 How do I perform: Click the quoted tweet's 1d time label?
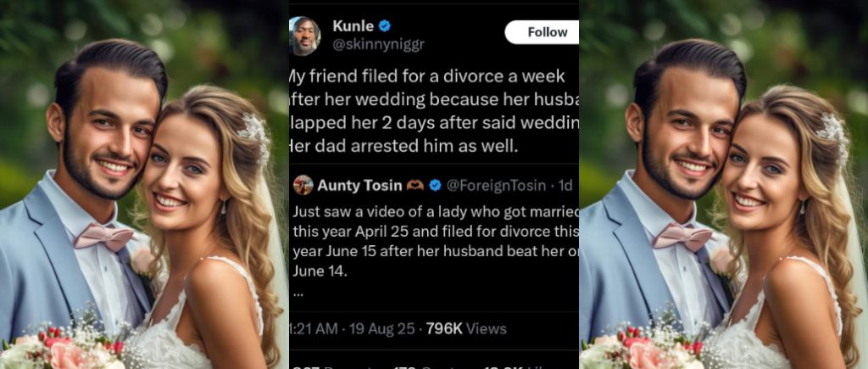(x=565, y=185)
